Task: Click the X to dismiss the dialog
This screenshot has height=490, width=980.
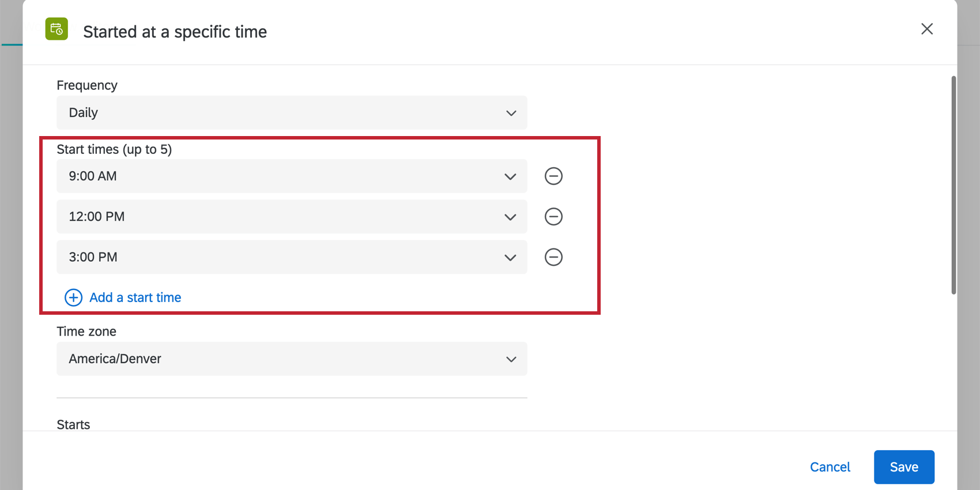Action: click(x=926, y=28)
